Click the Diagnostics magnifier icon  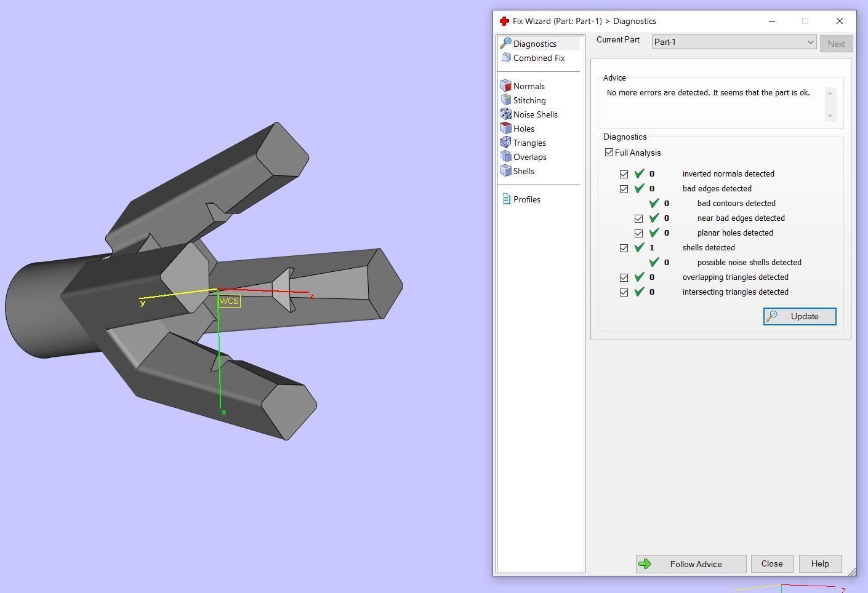(x=506, y=43)
